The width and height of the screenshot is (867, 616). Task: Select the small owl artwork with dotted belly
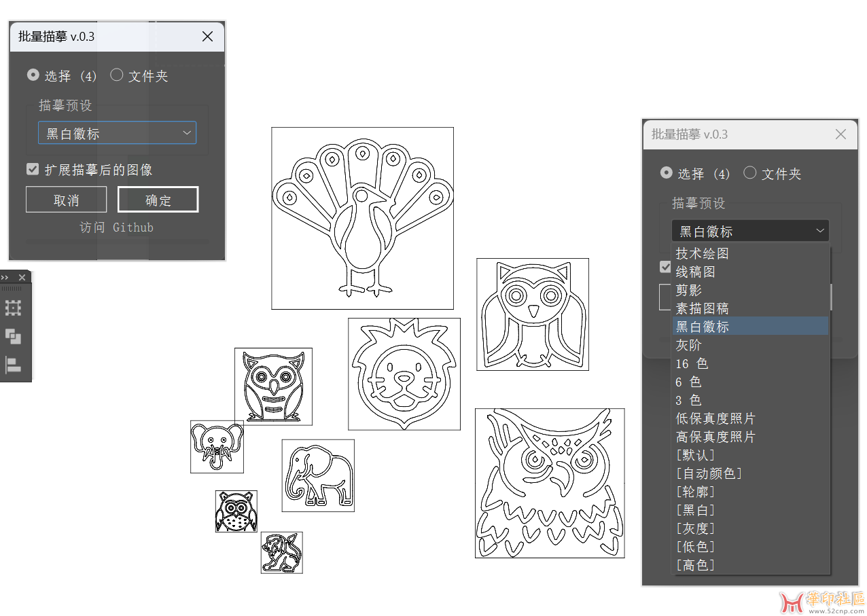click(x=236, y=511)
